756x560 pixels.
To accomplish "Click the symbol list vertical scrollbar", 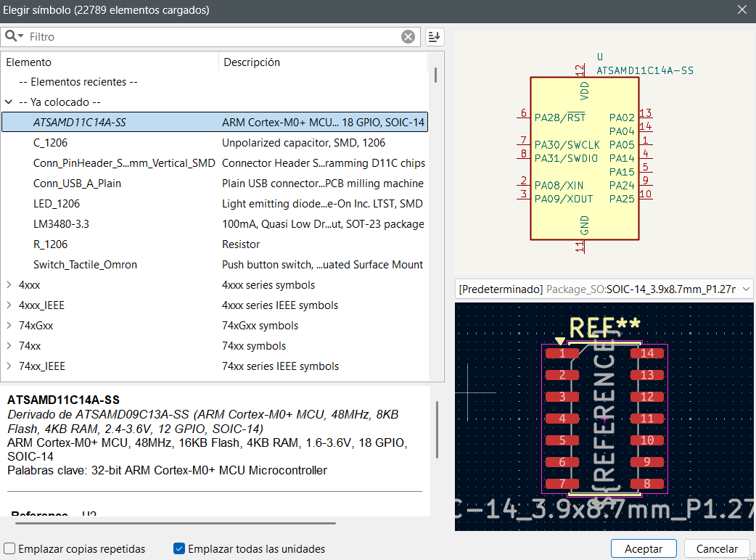I will tap(435, 75).
